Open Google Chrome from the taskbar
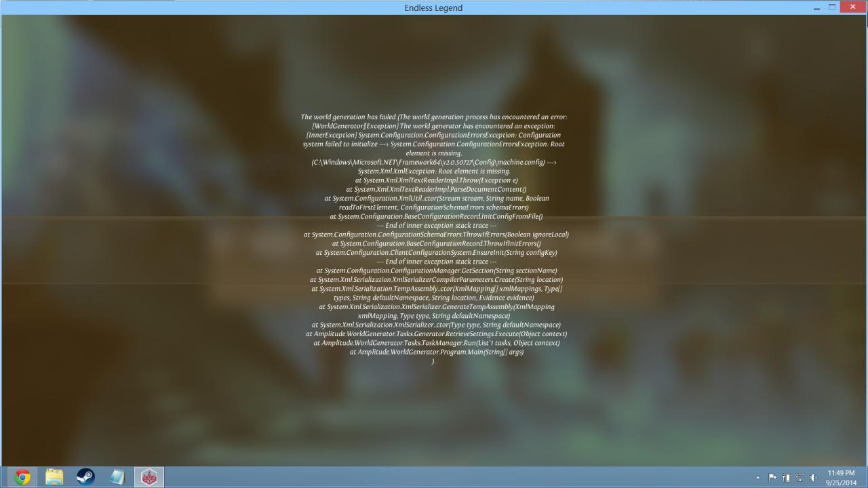 coord(22,477)
